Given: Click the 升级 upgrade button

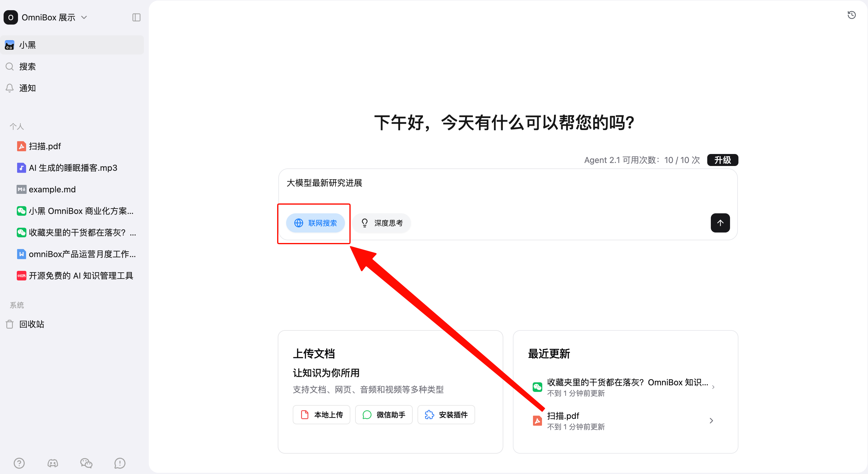Looking at the screenshot, I should (723, 160).
